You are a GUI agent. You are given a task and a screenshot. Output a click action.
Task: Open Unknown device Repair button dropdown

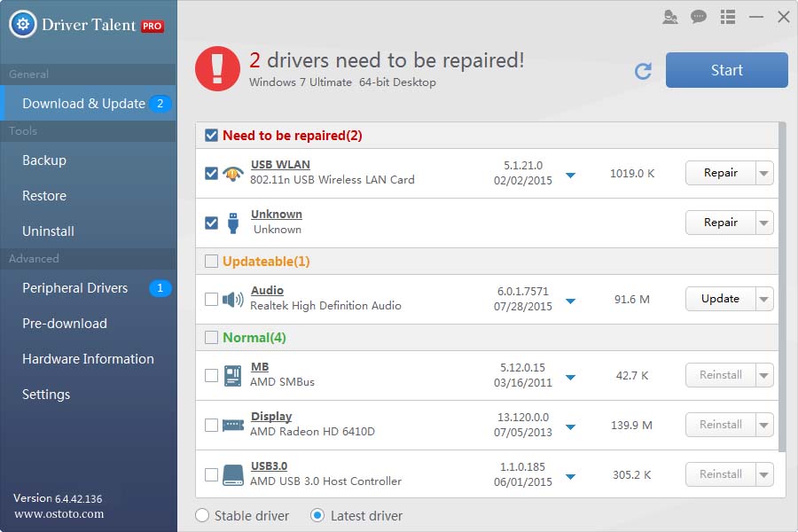tap(764, 223)
